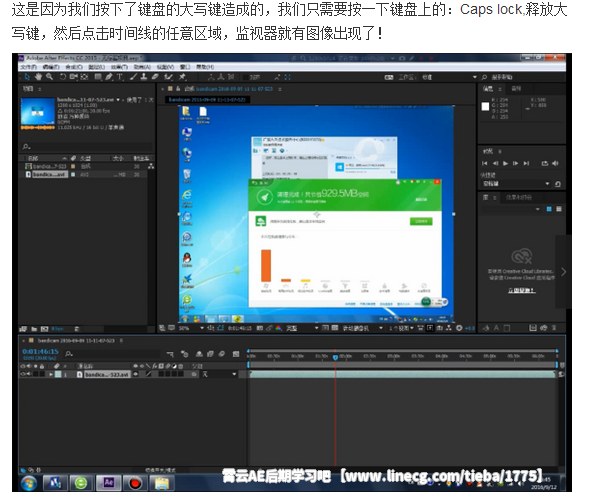This screenshot has height=495, width=593.
Task: Open the 50% magnification dropdown
Action: point(191,328)
